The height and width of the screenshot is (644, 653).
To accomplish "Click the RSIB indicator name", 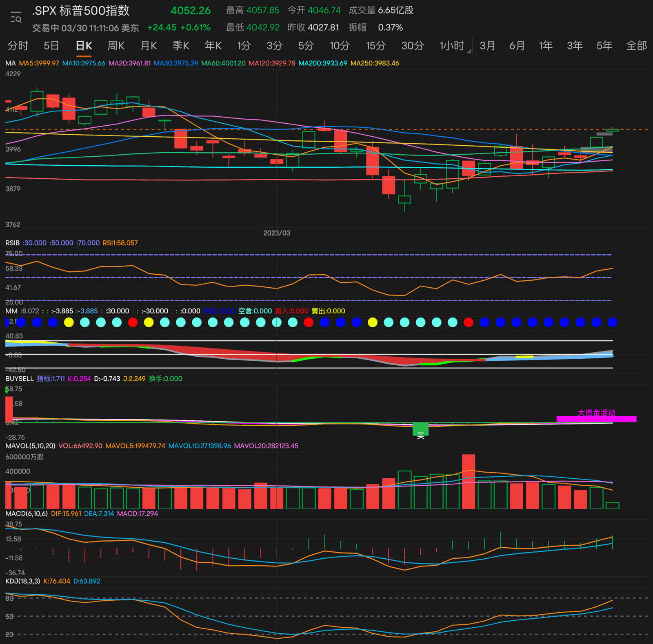I will click(13, 243).
